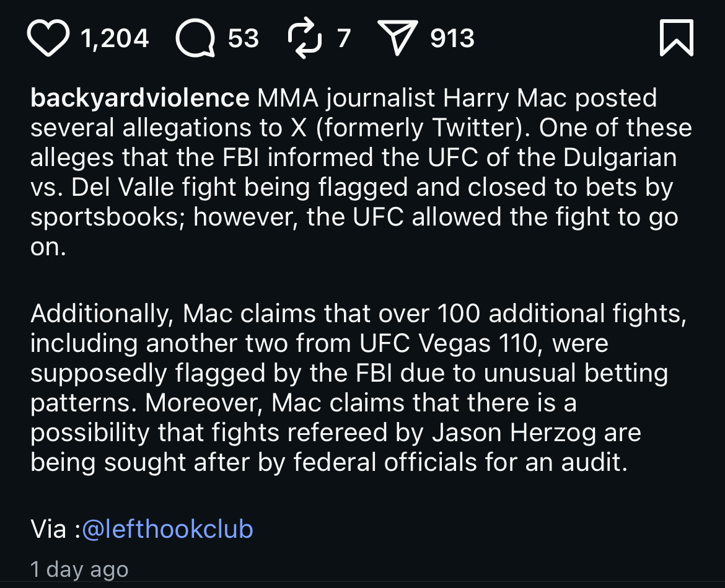Like the post with the heart icon
725x588 pixels.
point(48,40)
